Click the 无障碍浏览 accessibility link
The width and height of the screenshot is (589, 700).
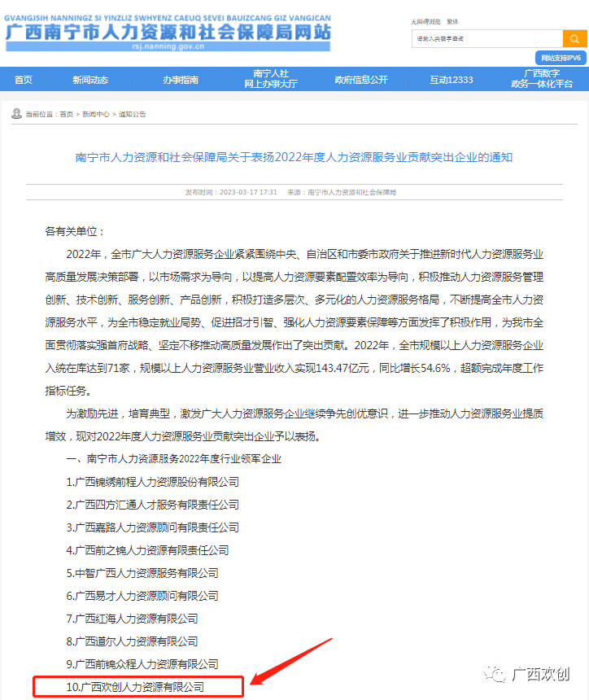point(425,22)
